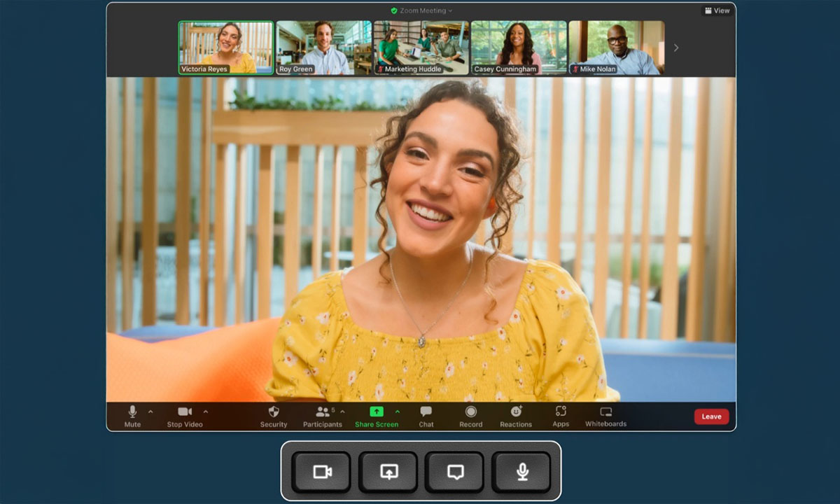
Task: Open the View layout menu
Action: tap(717, 10)
